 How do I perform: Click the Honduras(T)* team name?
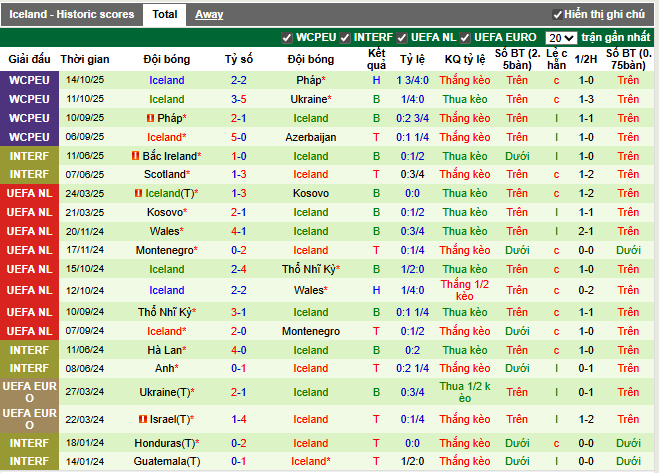167,443
